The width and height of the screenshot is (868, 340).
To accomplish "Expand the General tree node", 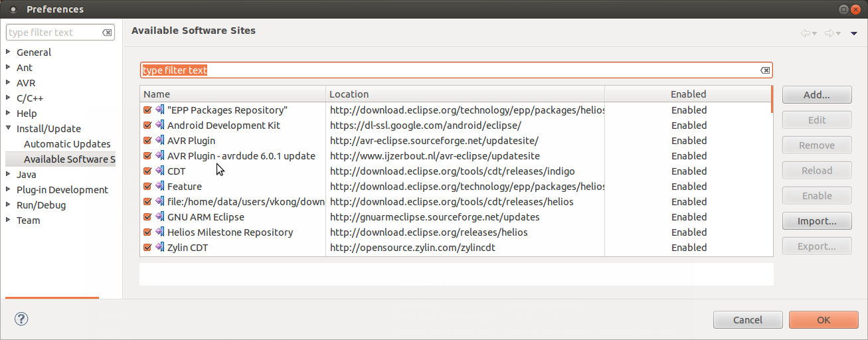I will 8,52.
